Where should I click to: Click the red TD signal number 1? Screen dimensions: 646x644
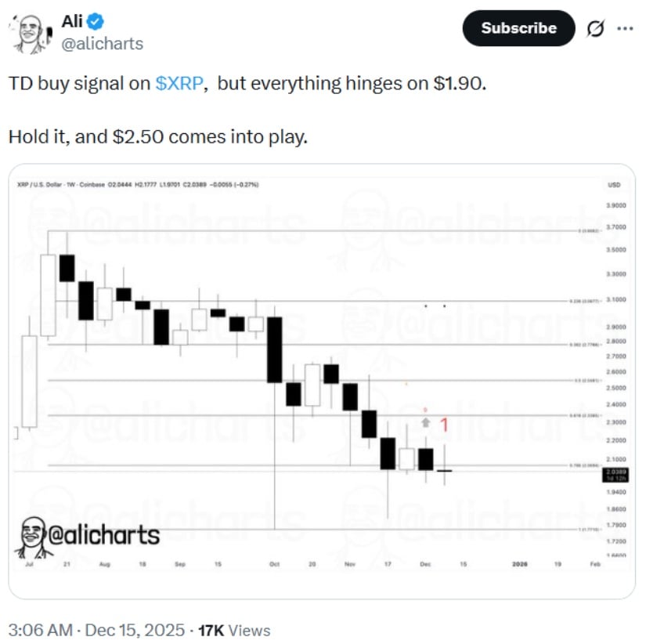pos(443,425)
